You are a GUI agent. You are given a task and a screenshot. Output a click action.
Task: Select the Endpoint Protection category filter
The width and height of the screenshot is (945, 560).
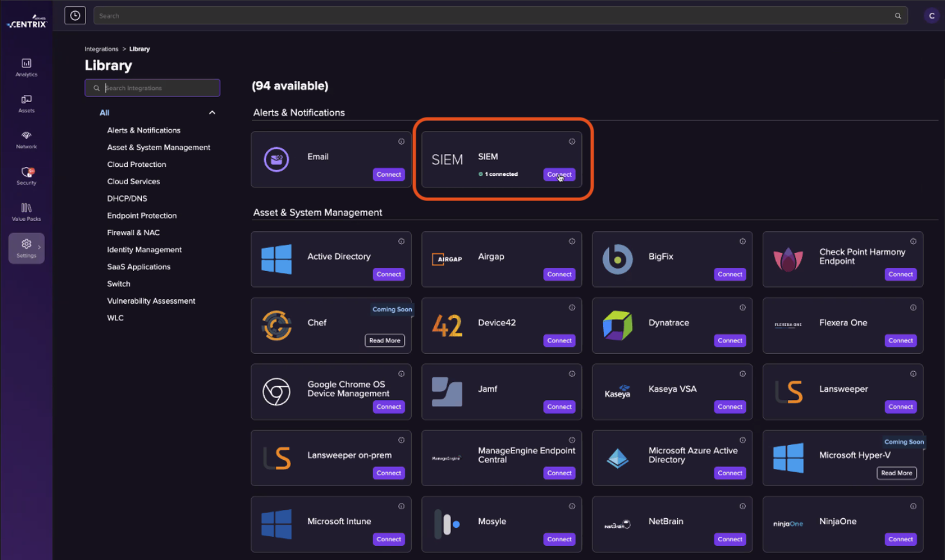click(141, 216)
